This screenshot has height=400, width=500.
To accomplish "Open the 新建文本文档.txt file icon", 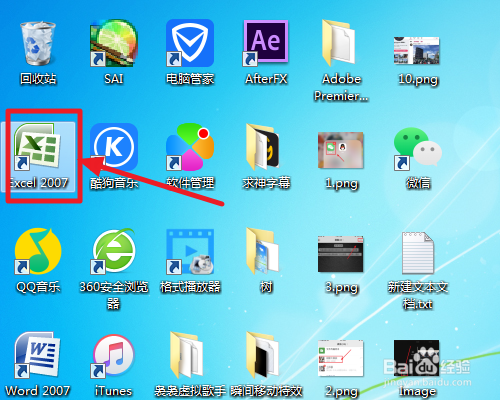I will point(418,253).
